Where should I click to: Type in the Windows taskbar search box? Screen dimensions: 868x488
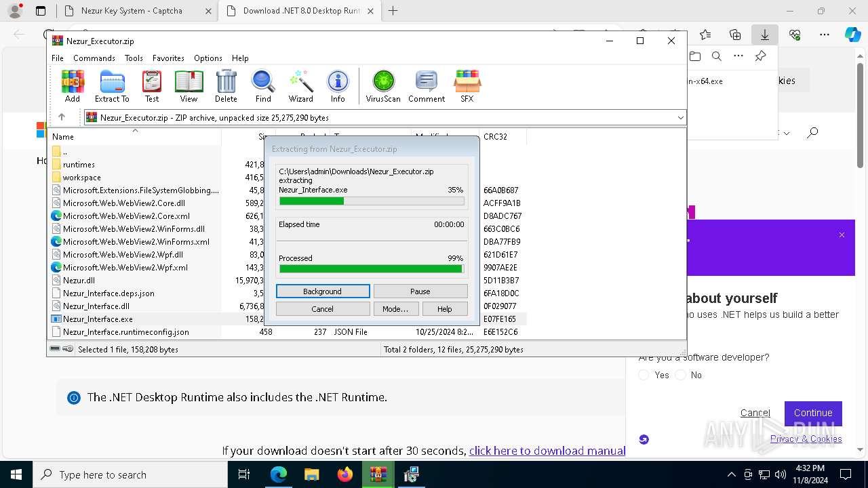tap(130, 474)
